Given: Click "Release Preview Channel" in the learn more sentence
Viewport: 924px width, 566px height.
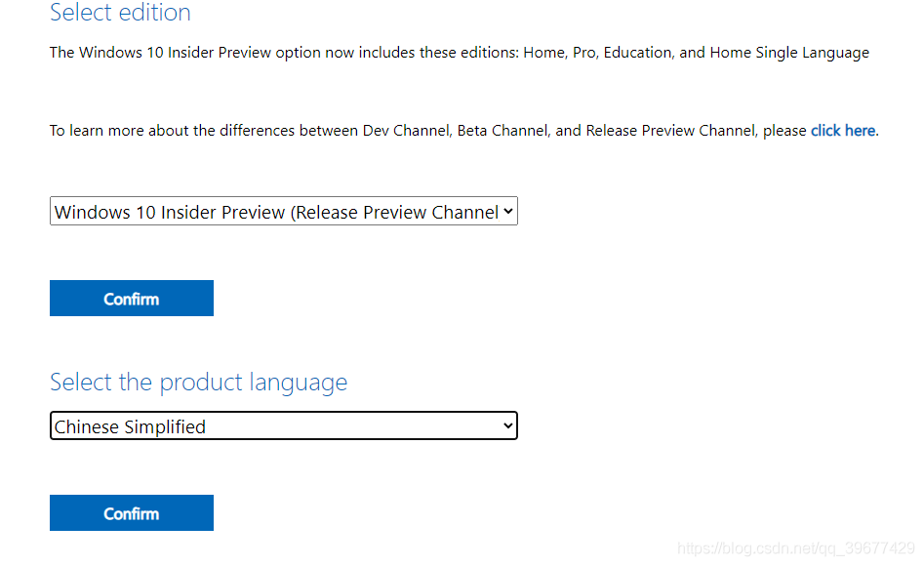Looking at the screenshot, I should point(670,130).
